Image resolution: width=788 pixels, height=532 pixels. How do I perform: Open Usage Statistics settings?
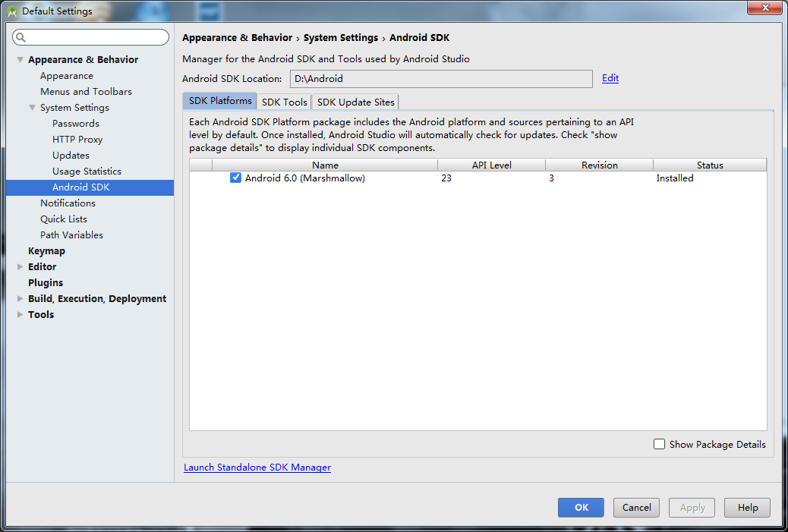87,172
